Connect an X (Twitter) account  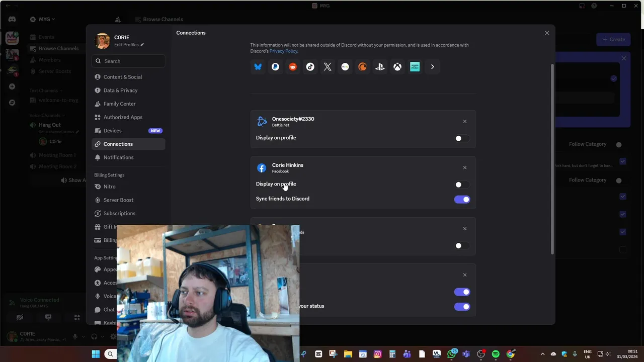tap(328, 67)
